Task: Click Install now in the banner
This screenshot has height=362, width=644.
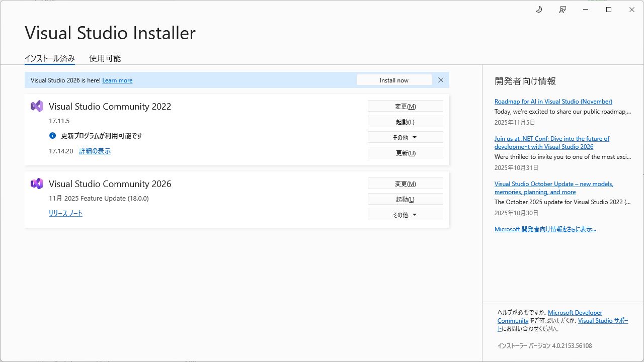Action: 394,80
